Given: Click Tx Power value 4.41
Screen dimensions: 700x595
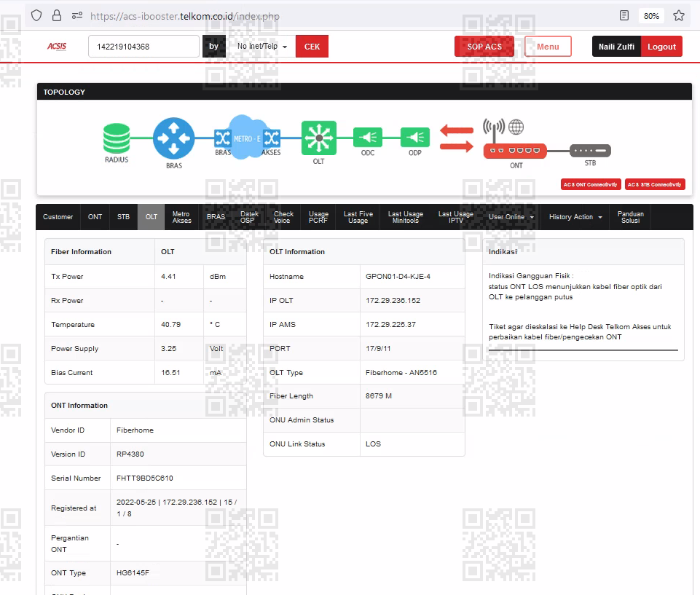Looking at the screenshot, I should 168,276.
